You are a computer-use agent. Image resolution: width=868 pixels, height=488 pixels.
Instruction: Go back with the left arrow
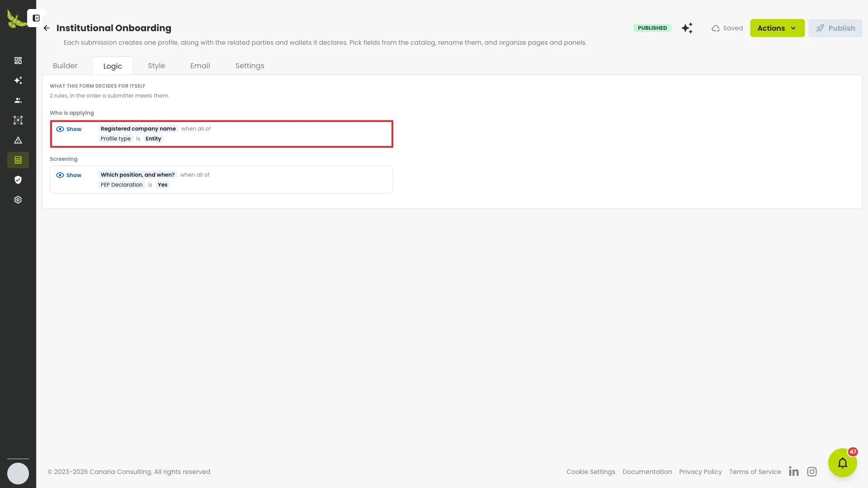tap(47, 28)
